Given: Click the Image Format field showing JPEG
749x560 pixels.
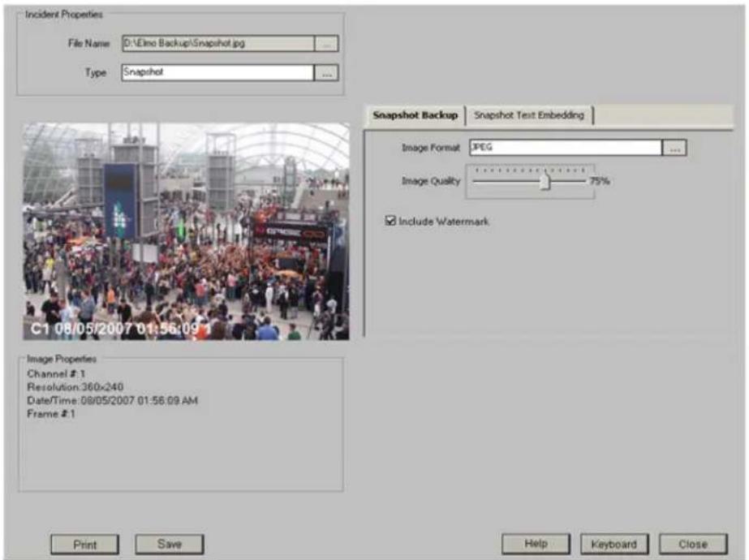Looking at the screenshot, I should tap(566, 148).
